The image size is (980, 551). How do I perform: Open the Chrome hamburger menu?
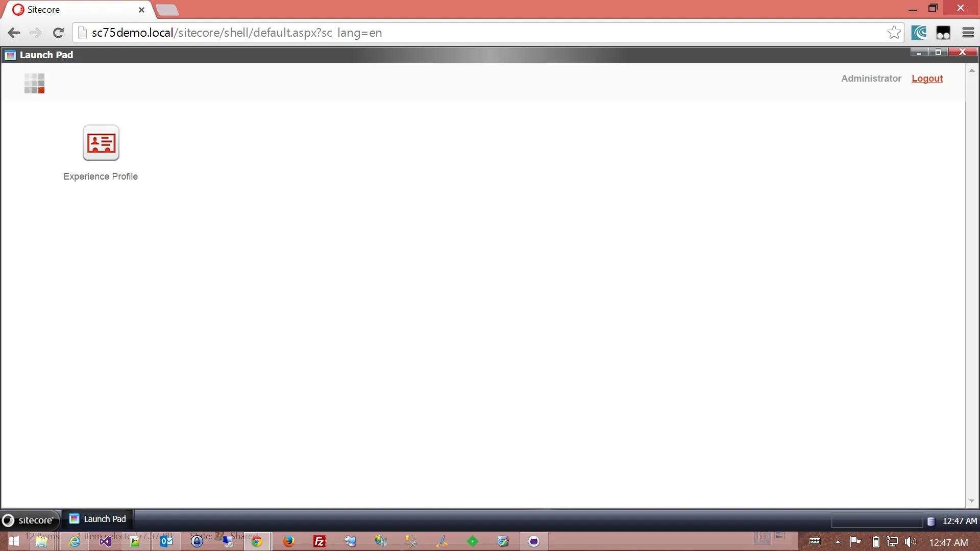click(x=968, y=33)
